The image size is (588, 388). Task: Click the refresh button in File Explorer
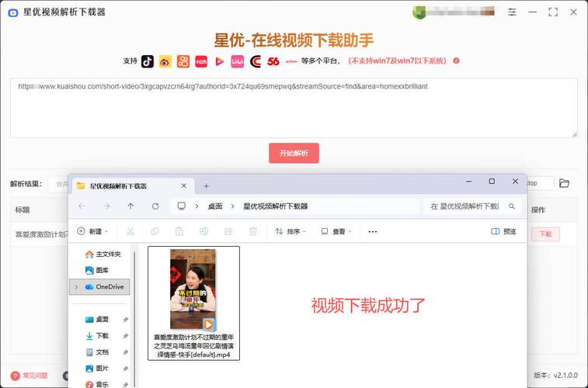click(155, 206)
